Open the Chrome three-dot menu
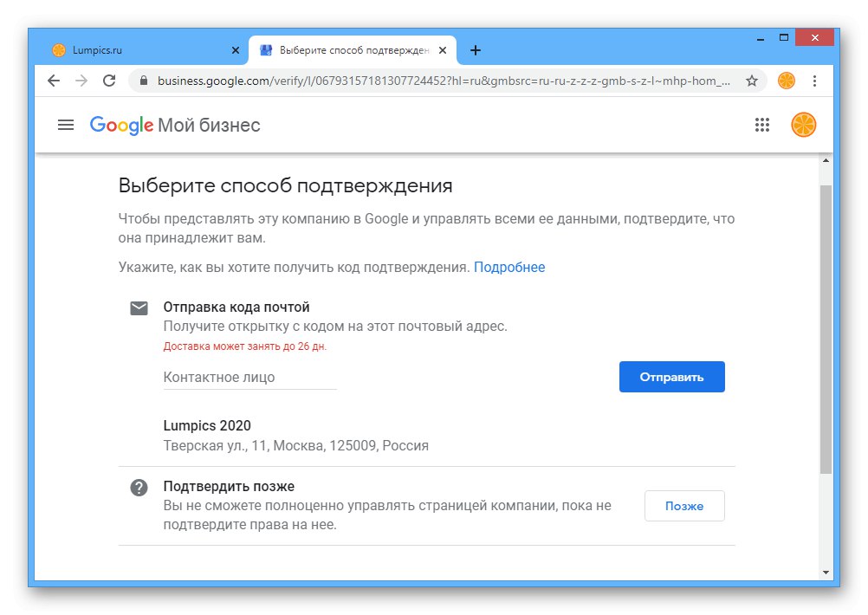This screenshot has width=868, height=615. [x=814, y=81]
